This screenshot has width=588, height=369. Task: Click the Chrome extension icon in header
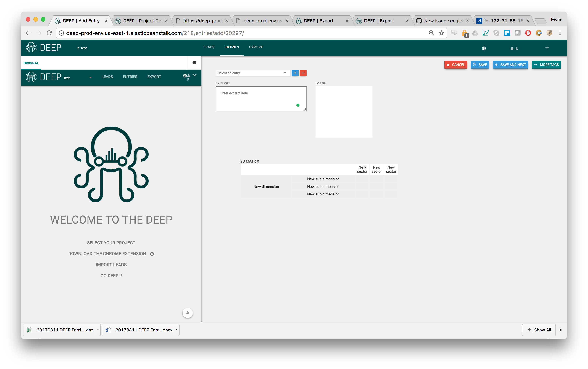pyautogui.click(x=484, y=48)
